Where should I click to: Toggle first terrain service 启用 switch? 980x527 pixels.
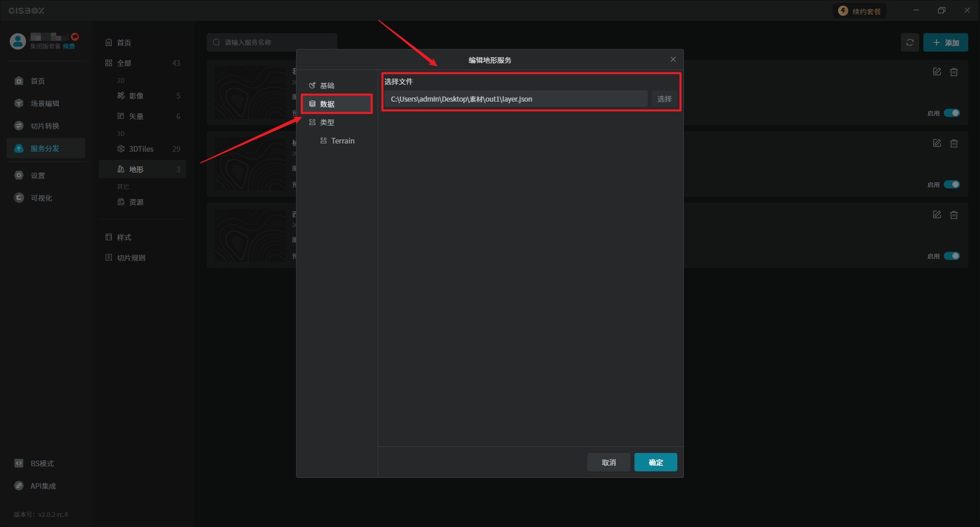(951, 113)
